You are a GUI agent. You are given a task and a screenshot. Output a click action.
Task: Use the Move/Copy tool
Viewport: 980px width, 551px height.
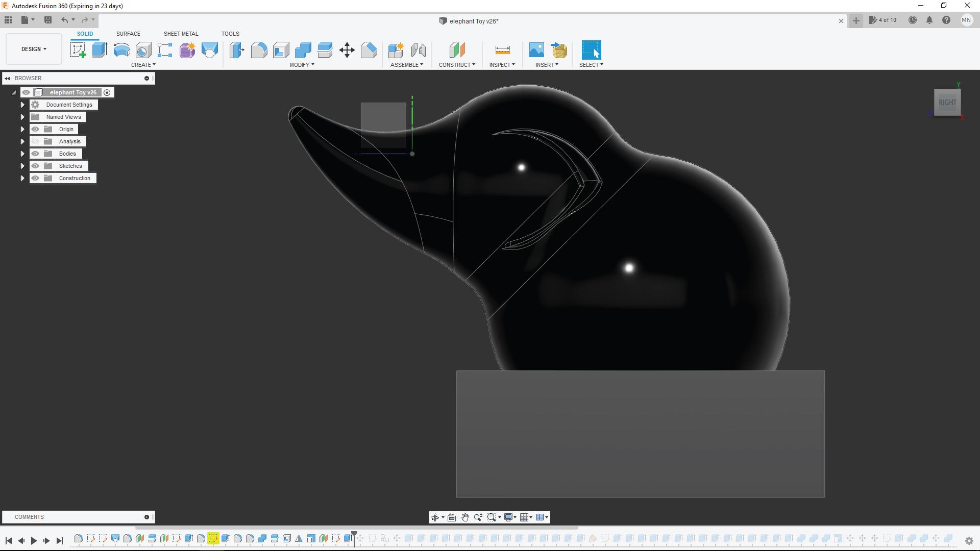point(347,50)
